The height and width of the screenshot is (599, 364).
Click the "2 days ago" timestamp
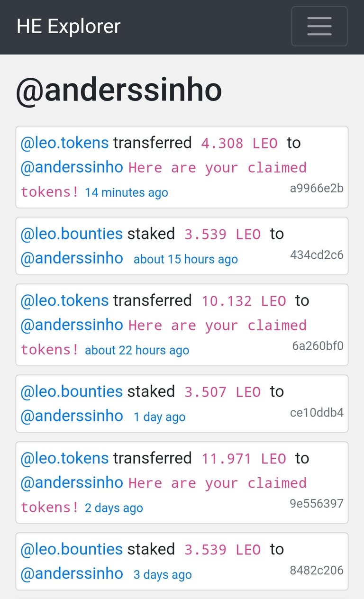pyautogui.click(x=114, y=508)
